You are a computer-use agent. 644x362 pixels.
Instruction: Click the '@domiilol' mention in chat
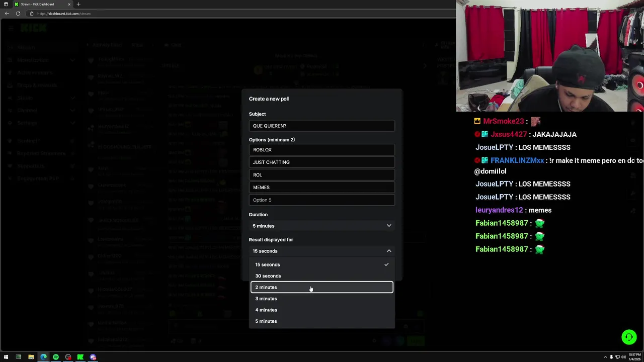[x=490, y=171]
